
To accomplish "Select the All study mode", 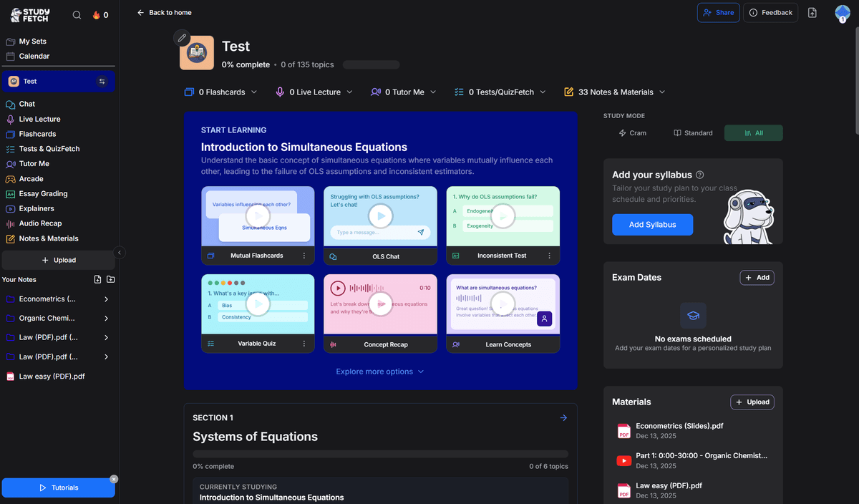I will [x=753, y=132].
